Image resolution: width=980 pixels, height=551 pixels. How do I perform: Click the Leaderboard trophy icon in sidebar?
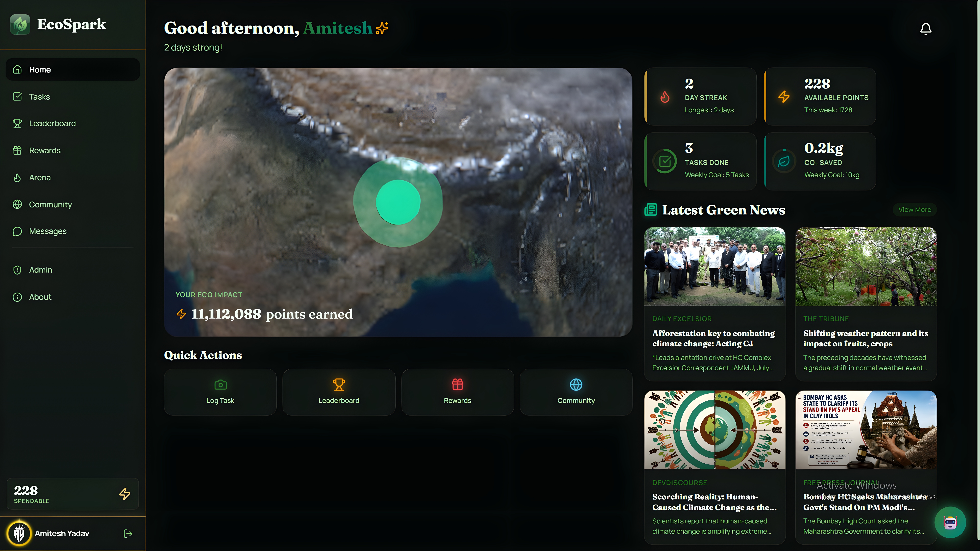(17, 123)
